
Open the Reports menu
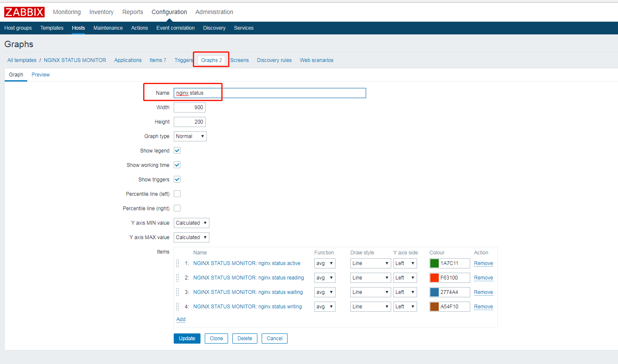point(133,12)
